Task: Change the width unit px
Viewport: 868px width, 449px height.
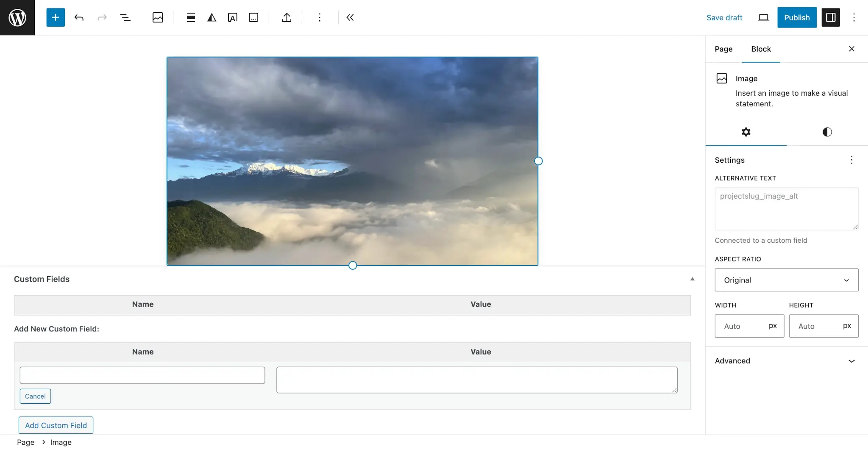Action: pyautogui.click(x=773, y=326)
